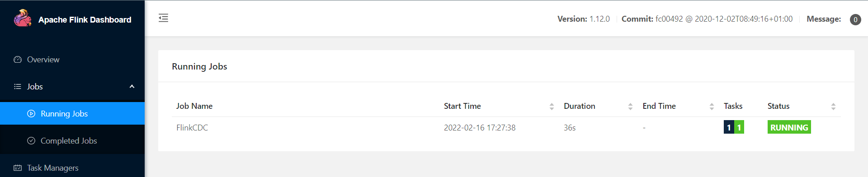This screenshot has height=177, width=868.
Task: Click the Running Jobs play-circle icon
Action: tap(31, 114)
